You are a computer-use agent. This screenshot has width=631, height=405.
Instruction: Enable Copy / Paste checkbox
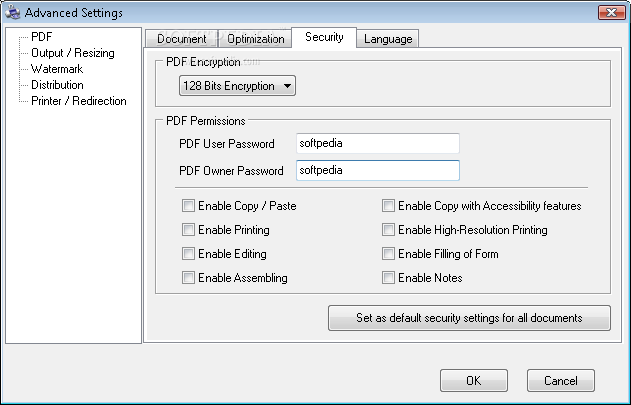click(188, 206)
